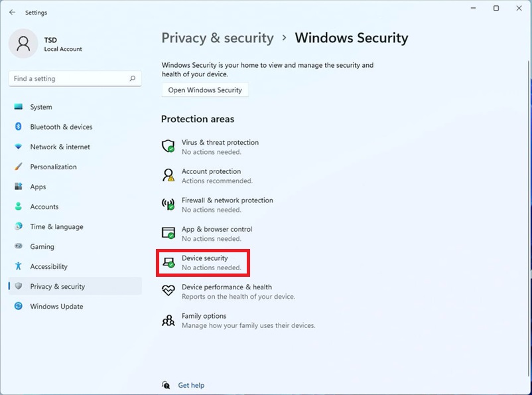Open the Privacy & security breadcrumb link
Viewport: 532px width, 395px height.
218,38
